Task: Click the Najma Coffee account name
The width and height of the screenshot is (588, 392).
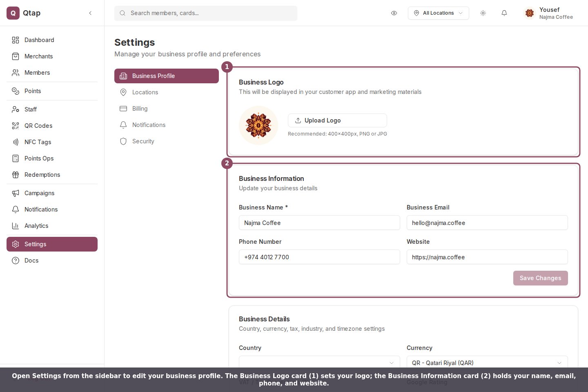Action: [556, 17]
